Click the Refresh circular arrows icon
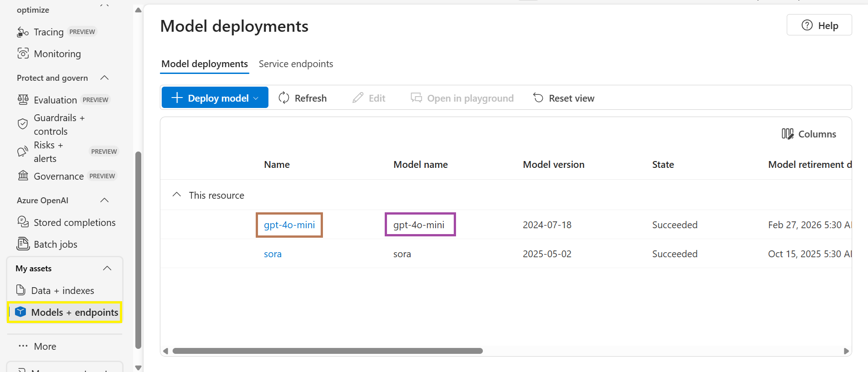868x372 pixels. [x=284, y=98]
